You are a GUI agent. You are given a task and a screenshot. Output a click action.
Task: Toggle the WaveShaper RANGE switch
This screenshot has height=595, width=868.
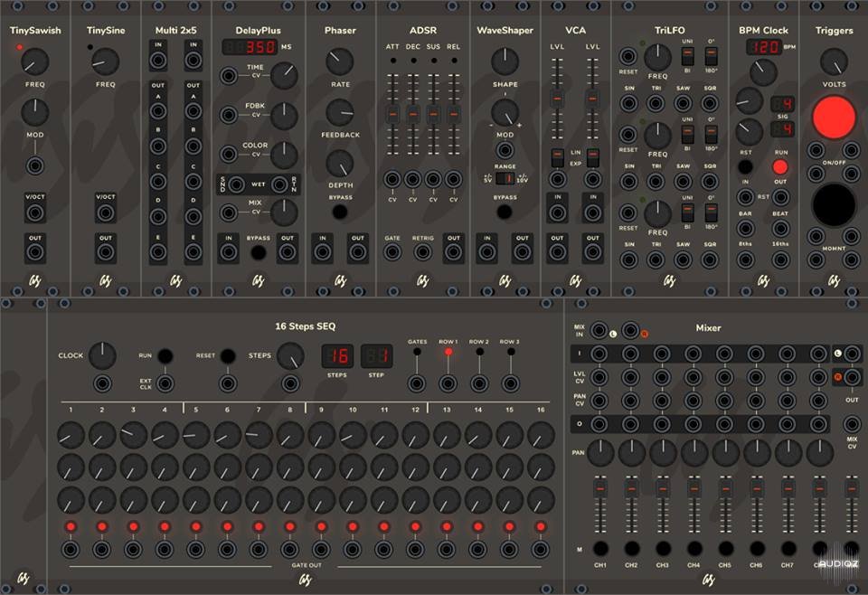pyautogui.click(x=505, y=178)
